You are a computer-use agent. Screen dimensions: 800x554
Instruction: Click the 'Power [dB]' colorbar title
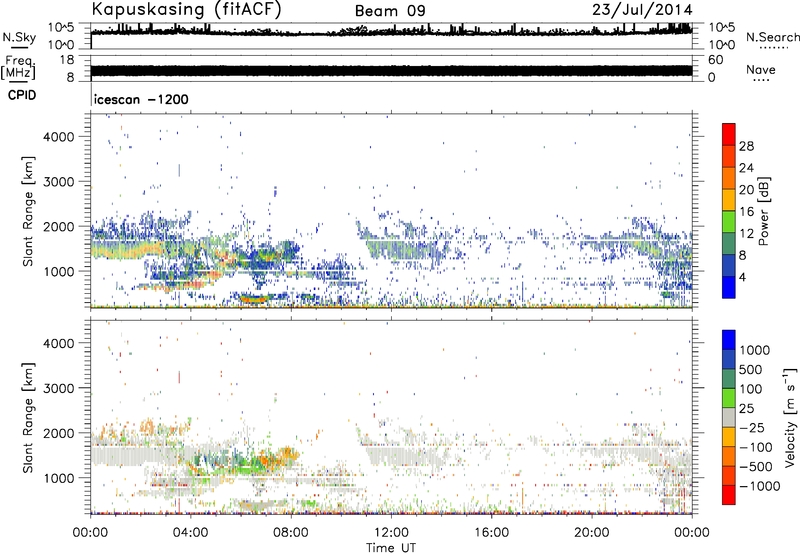(x=764, y=211)
